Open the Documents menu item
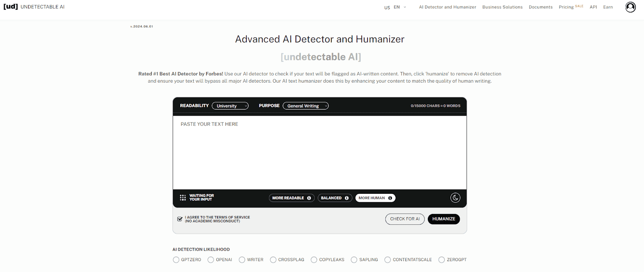 (541, 7)
